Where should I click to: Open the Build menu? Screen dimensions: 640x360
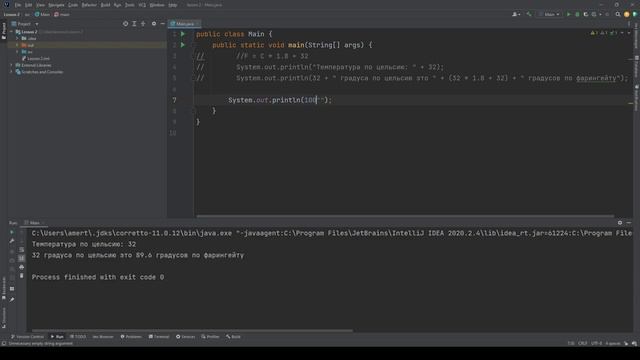(x=105, y=5)
